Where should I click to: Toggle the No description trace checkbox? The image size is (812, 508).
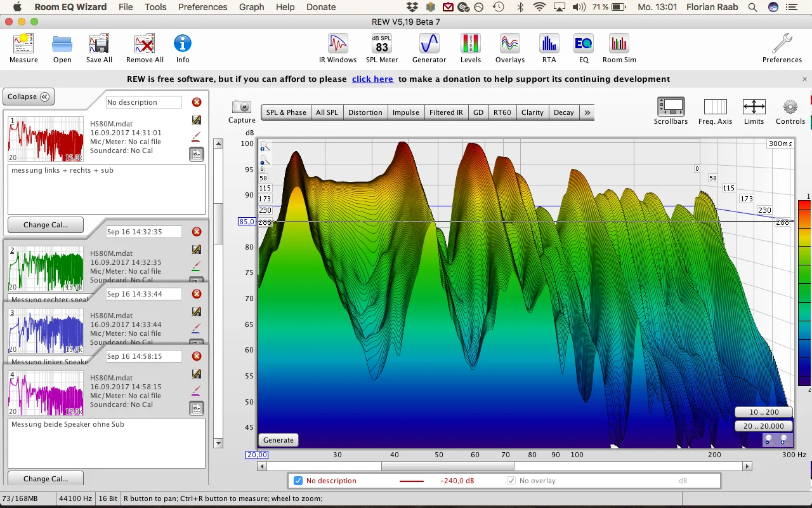click(298, 481)
